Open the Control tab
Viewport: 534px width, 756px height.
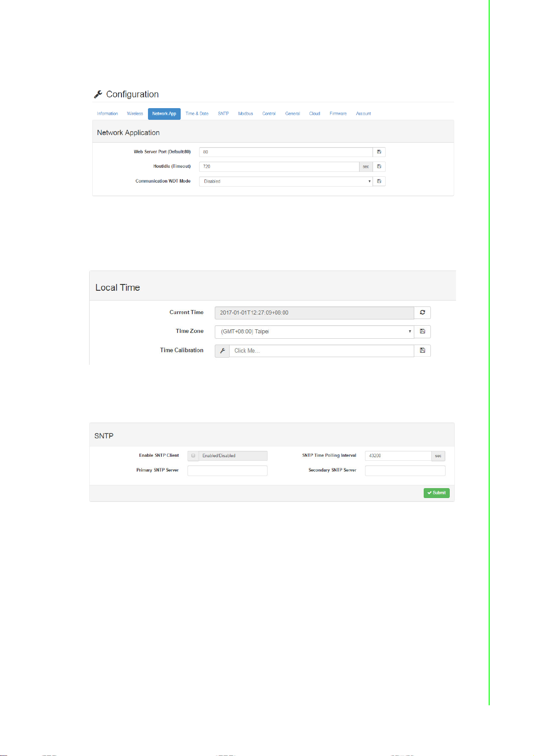[269, 114]
